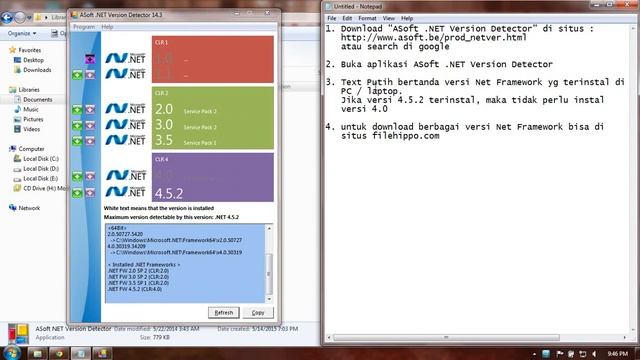Click the purple icon beside .NET 1.0

90,59
